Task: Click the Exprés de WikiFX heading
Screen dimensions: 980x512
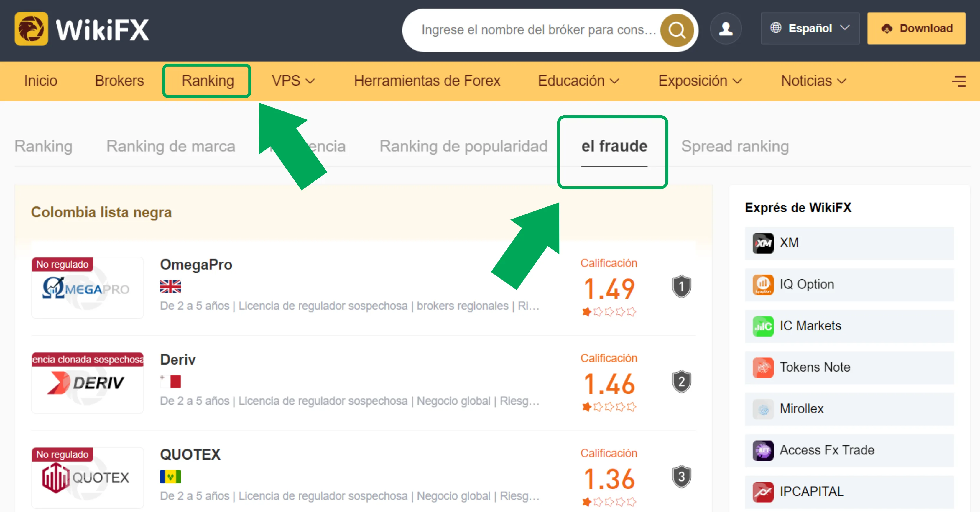Action: pyautogui.click(x=798, y=208)
